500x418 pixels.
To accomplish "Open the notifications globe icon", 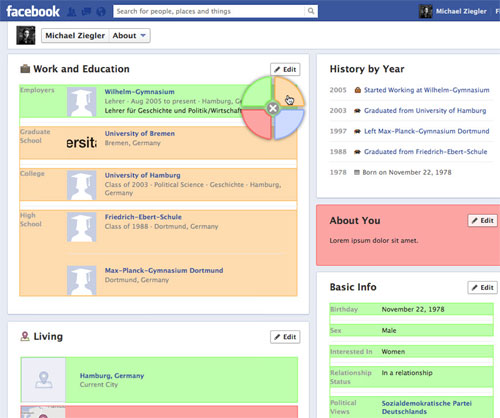I will [101, 12].
